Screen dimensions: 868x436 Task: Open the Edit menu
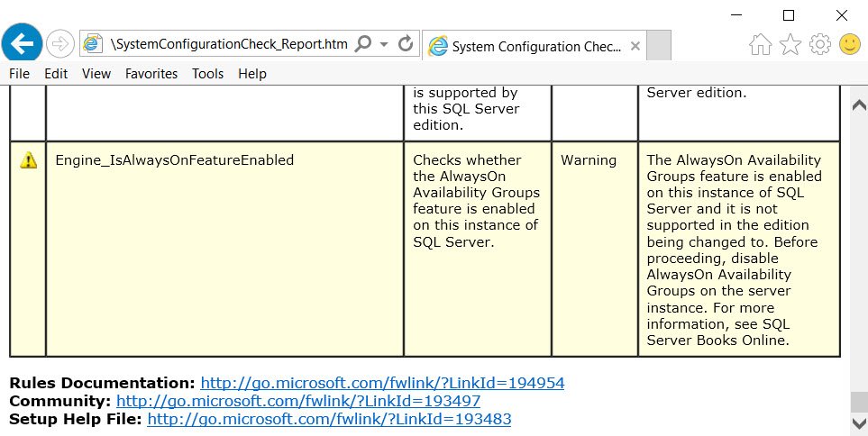(56, 74)
